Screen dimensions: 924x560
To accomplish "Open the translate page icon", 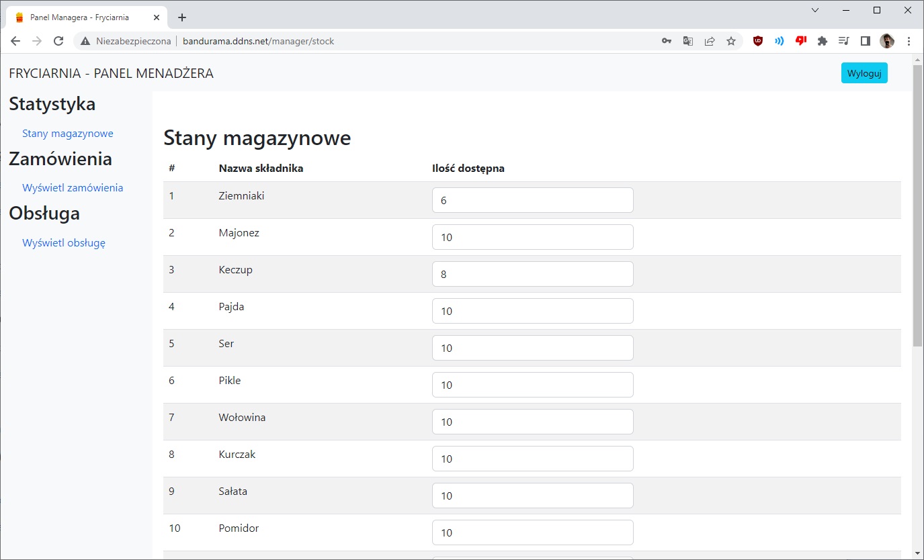I will 688,41.
